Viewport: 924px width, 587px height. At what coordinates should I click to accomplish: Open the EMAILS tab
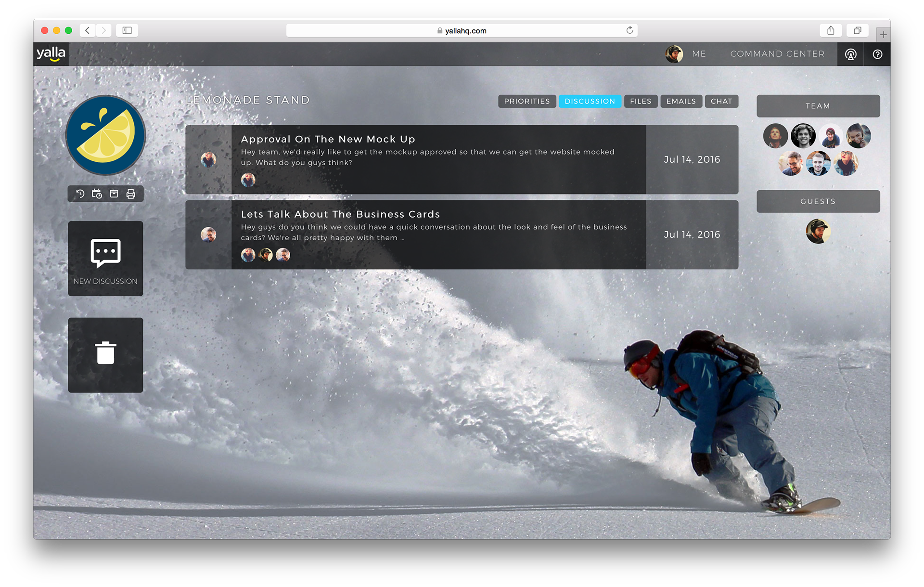tap(681, 101)
